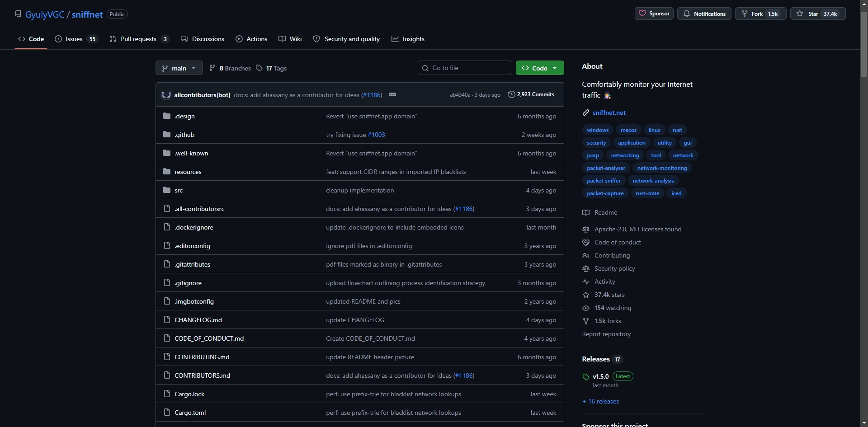The height and width of the screenshot is (427, 868).
Task: Click the release tag icon beside v1.5.0
Action: [x=586, y=376]
